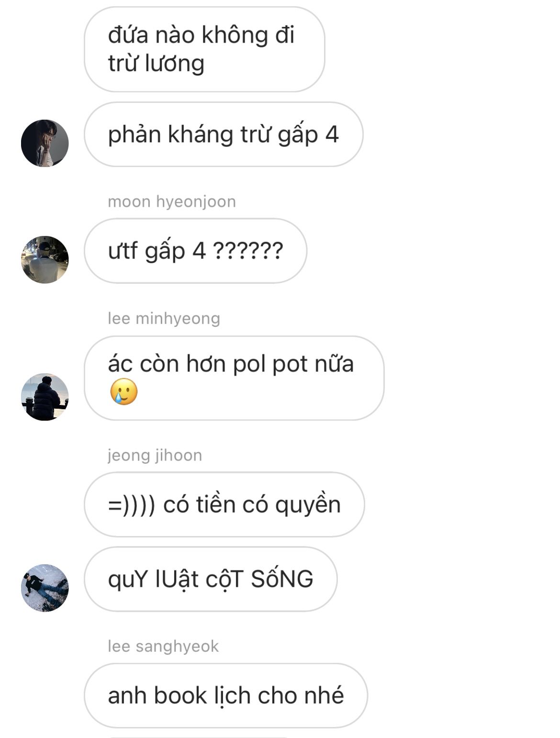Tap the "phản kháng trừ gấp 4" bubble
This screenshot has height=738, width=560.
coord(224,134)
